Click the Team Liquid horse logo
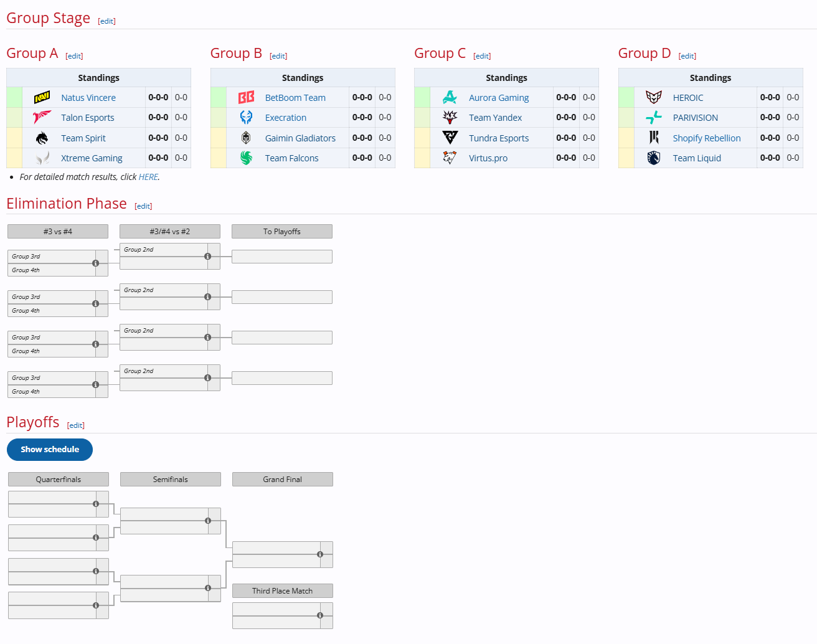Image resolution: width=817 pixels, height=644 pixels. [x=654, y=158]
